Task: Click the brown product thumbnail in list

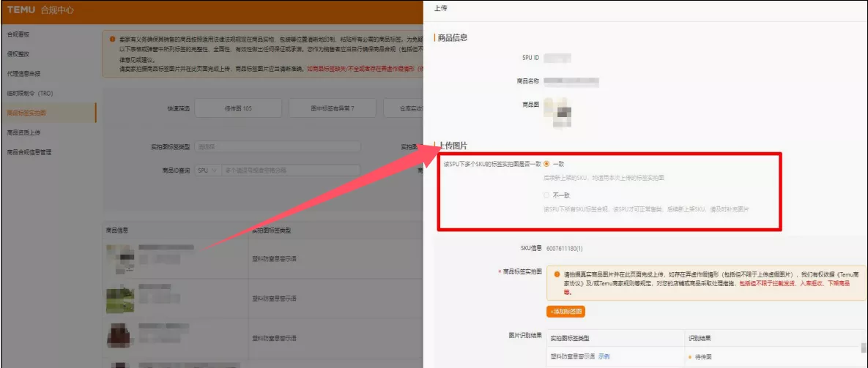Action: click(120, 337)
